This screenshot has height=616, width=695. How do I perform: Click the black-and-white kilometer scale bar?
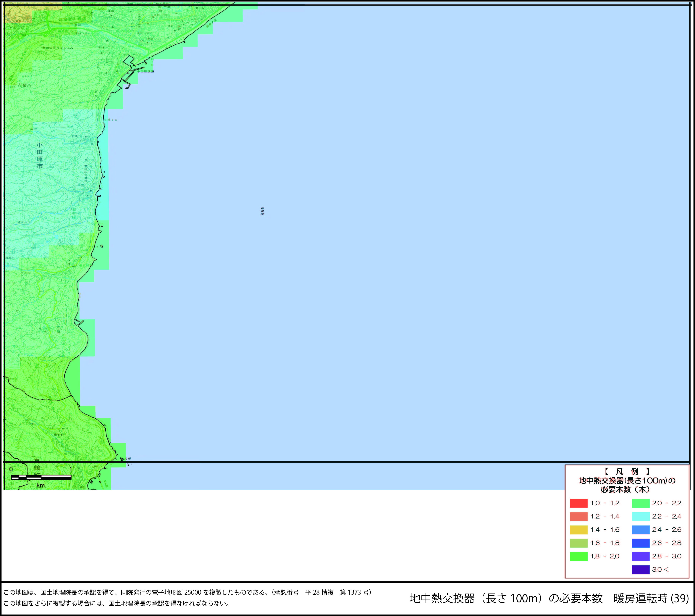pos(41,477)
